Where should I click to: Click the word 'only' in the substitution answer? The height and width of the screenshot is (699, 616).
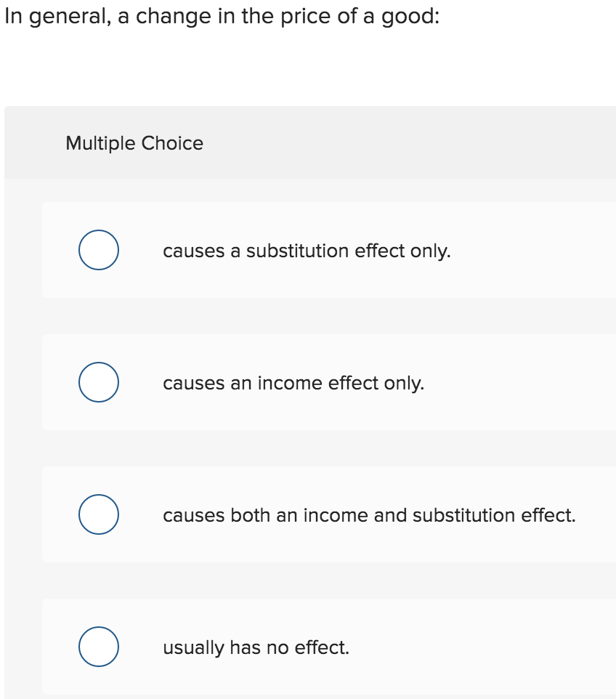pos(430,252)
